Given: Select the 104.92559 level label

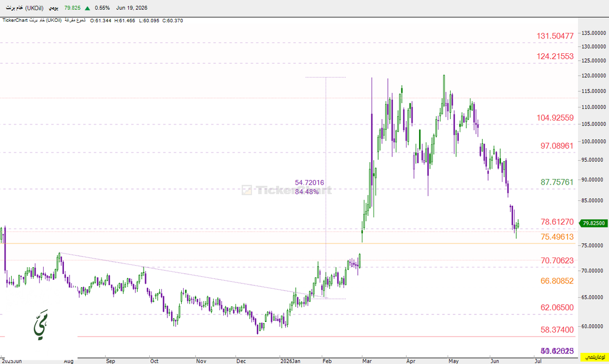Looking at the screenshot, I should click(555, 118).
